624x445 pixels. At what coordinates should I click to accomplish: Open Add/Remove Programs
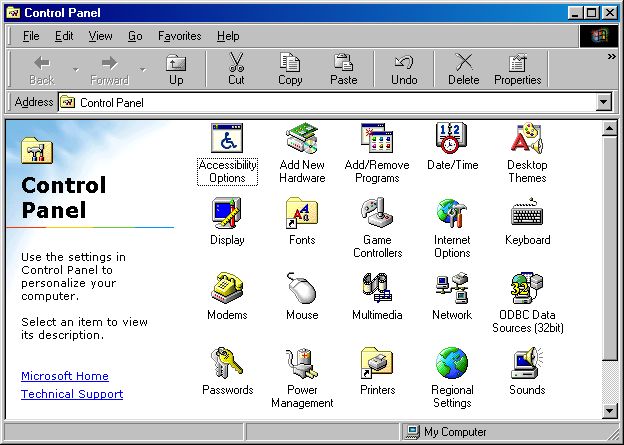click(377, 139)
